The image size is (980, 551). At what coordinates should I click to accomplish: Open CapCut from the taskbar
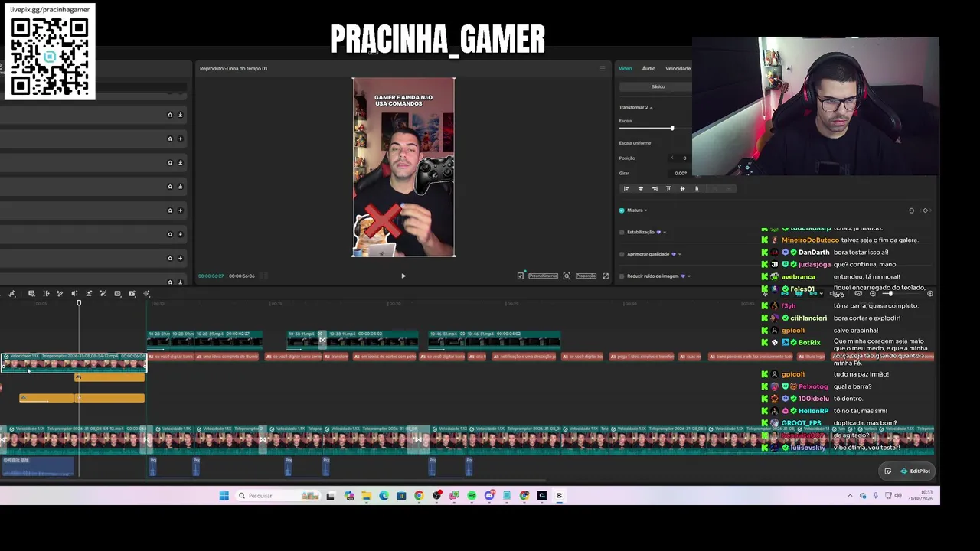pos(559,496)
